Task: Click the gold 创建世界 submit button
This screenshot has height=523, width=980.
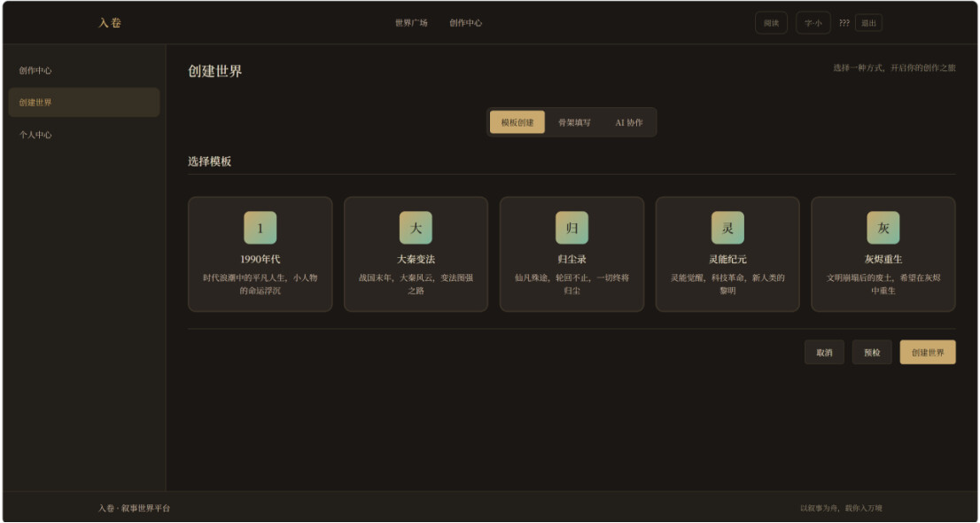Action: point(928,352)
